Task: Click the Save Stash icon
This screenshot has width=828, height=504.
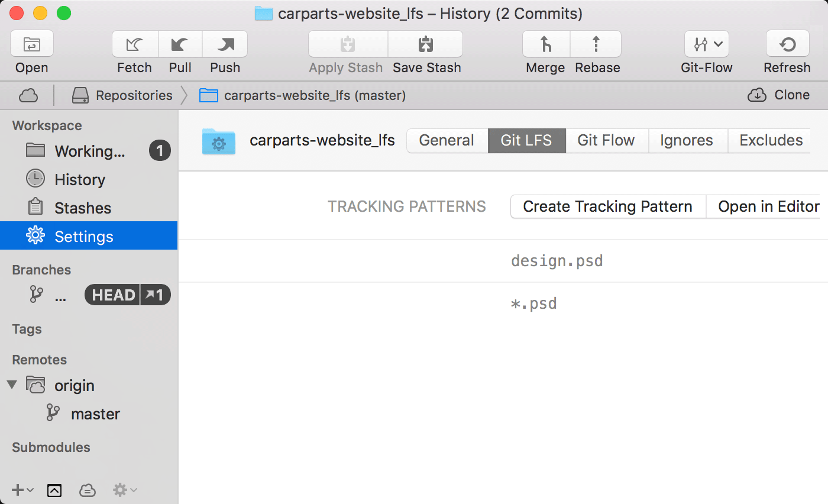Action: (425, 44)
